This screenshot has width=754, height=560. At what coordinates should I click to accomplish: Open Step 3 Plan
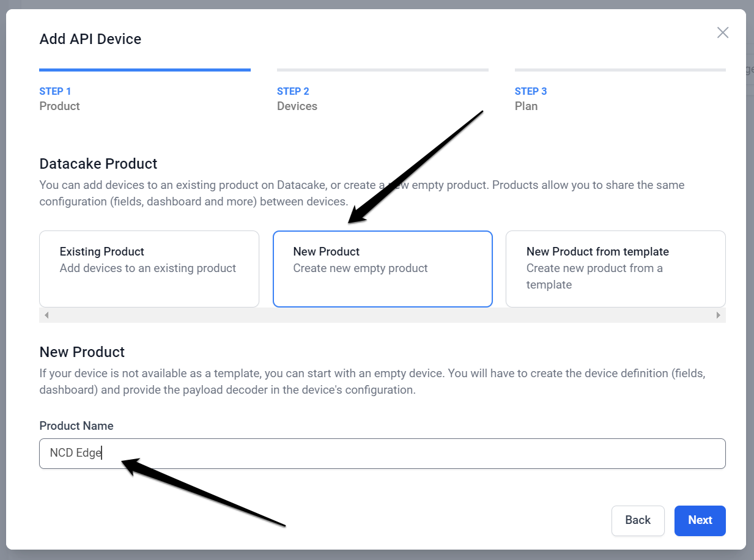(x=530, y=98)
